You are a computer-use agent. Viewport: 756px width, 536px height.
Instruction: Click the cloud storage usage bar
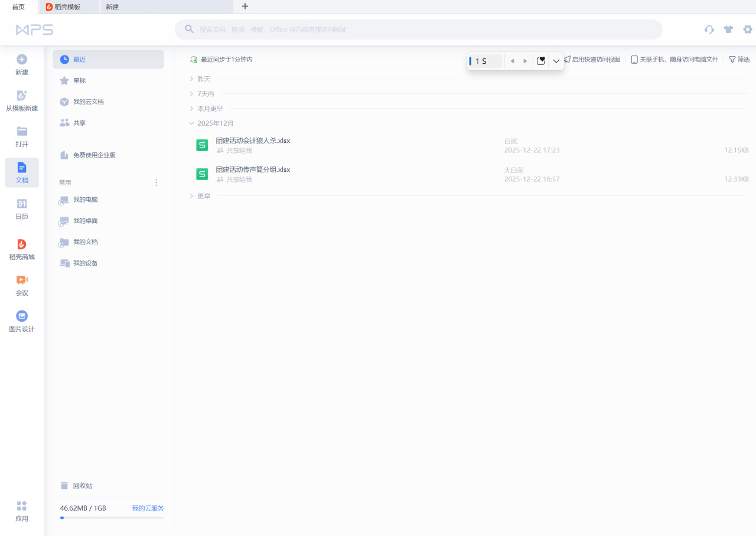click(112, 518)
